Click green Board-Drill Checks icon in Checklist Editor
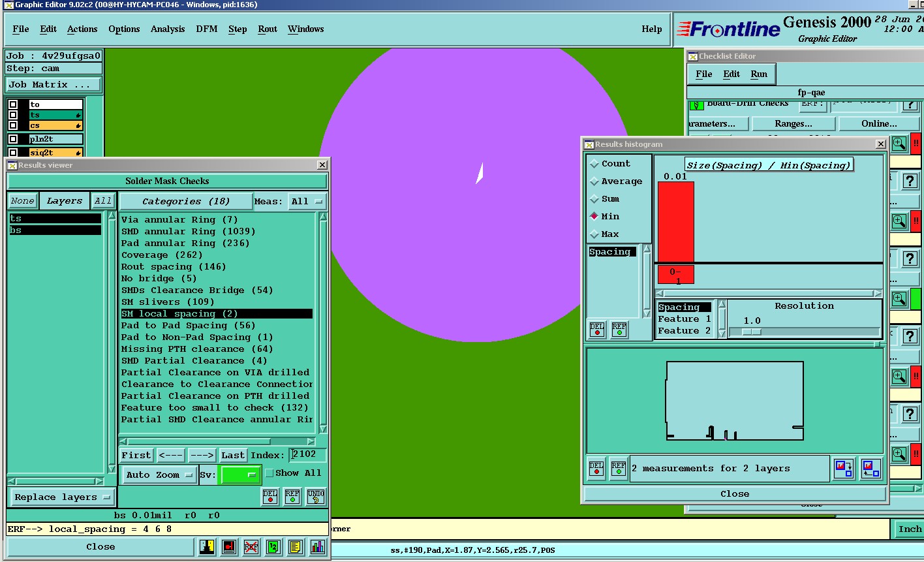The height and width of the screenshot is (562, 924). (x=697, y=104)
